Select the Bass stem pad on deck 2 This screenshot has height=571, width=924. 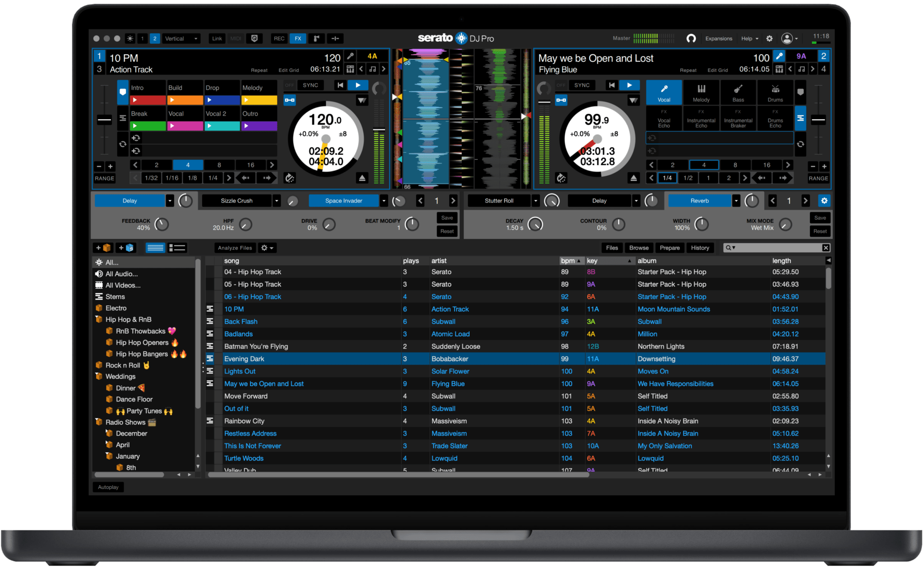(x=738, y=92)
